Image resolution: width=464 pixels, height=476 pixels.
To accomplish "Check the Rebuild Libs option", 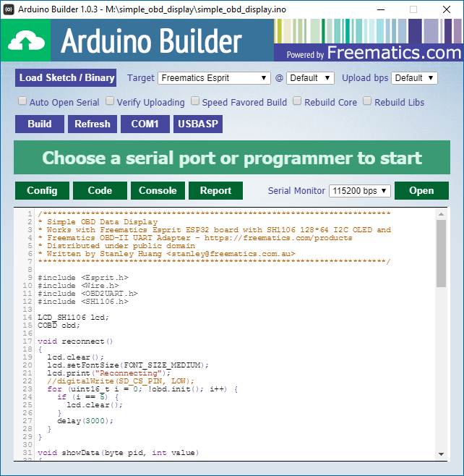I will coord(367,101).
